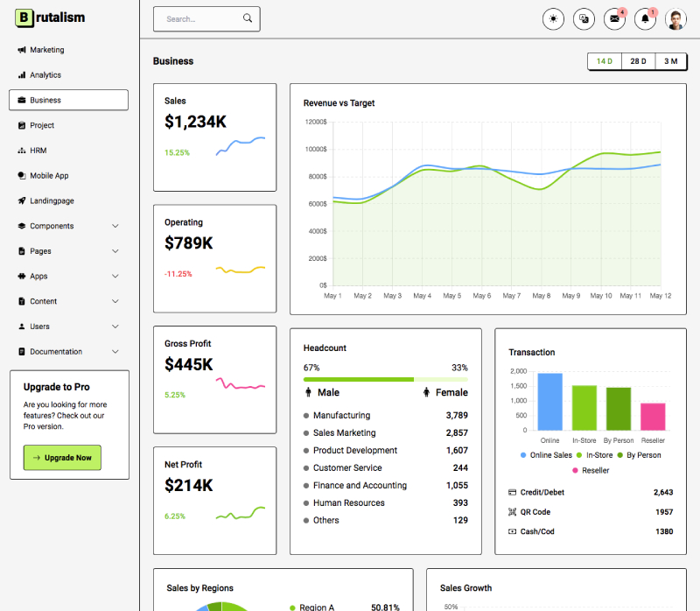Click the Credit/Debet card icon

tap(513, 493)
